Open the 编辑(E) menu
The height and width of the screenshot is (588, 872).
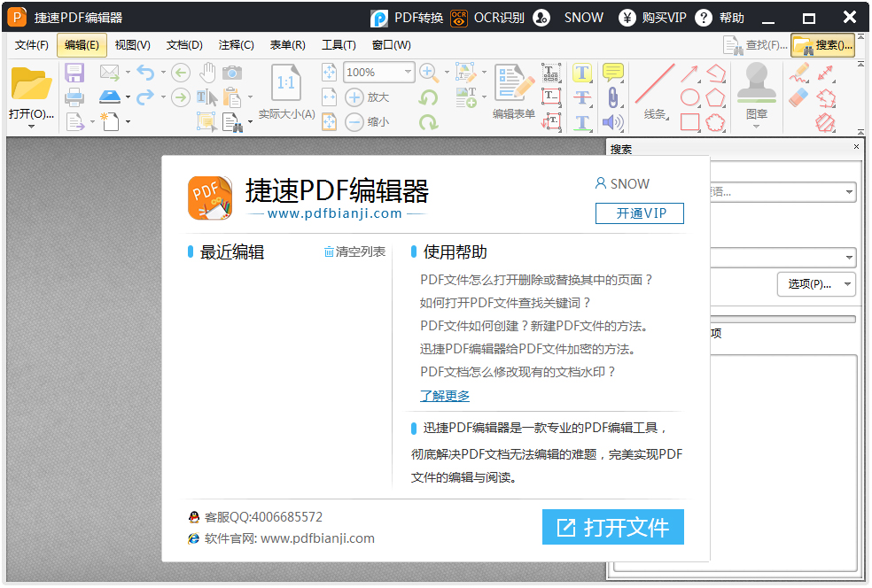(82, 45)
